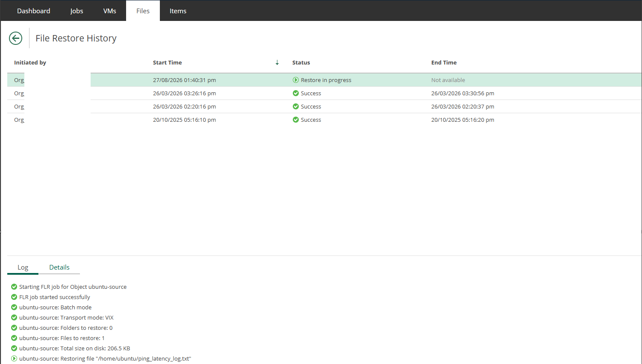
Task: Click check icon beside Total size on disk
Action: click(x=14, y=348)
